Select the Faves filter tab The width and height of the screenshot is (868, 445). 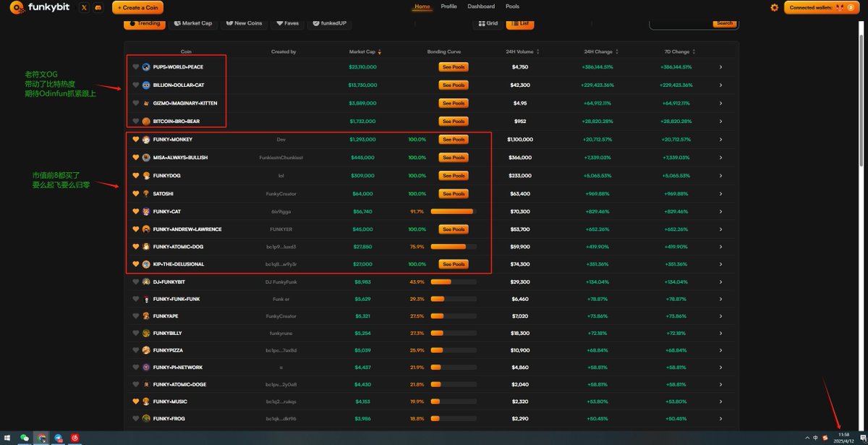tap(287, 23)
